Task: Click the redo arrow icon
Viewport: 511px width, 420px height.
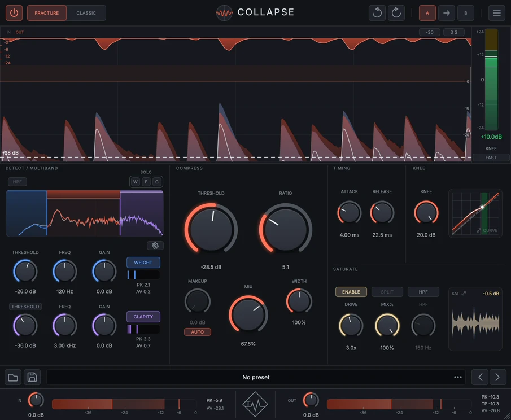Action: (x=396, y=13)
